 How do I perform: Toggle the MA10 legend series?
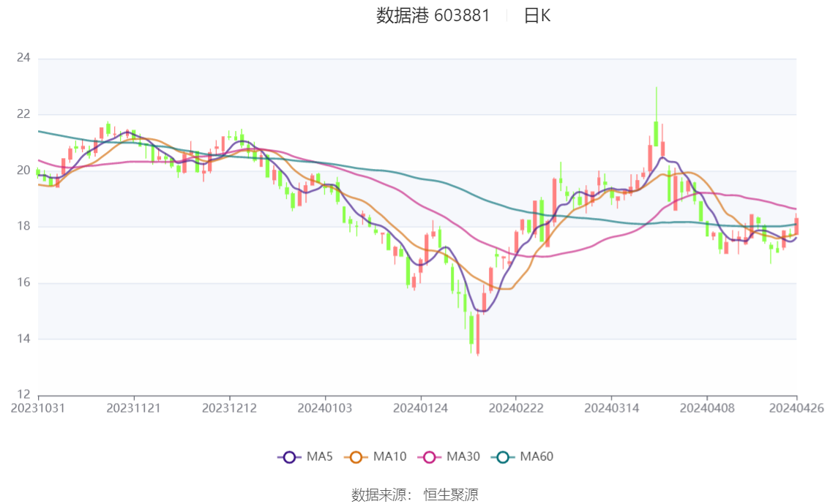[x=375, y=457]
